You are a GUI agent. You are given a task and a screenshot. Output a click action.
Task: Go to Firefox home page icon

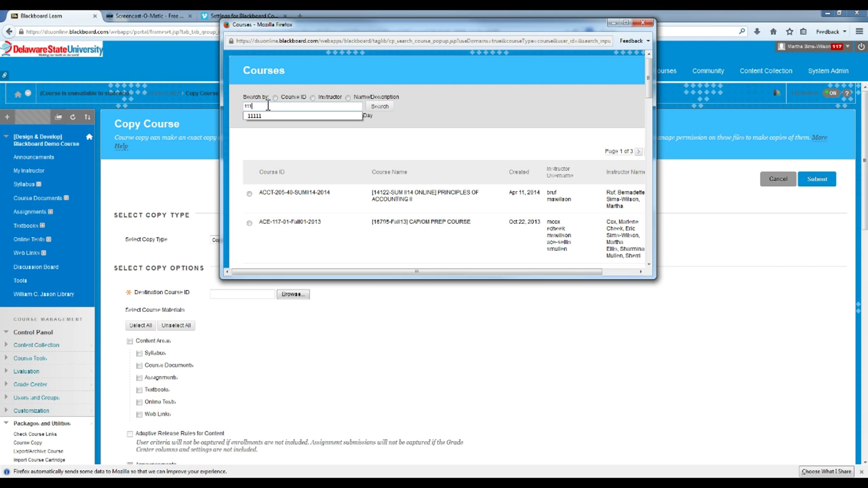pyautogui.click(x=773, y=31)
